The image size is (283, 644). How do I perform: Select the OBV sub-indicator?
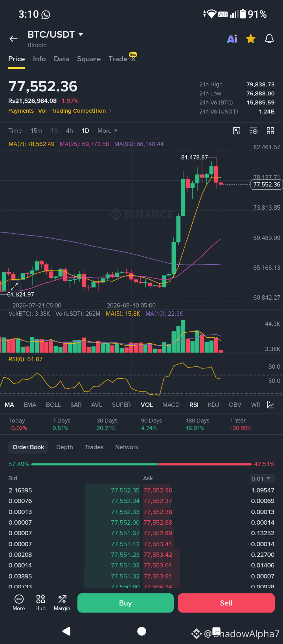point(235,405)
